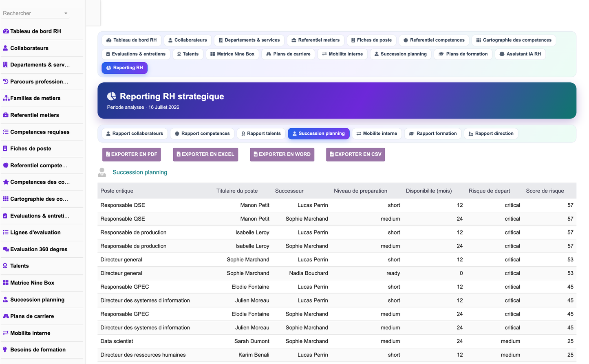Open Referentiel metiers top tab
Image resolution: width=589 pixels, height=364 pixels.
(x=315, y=40)
